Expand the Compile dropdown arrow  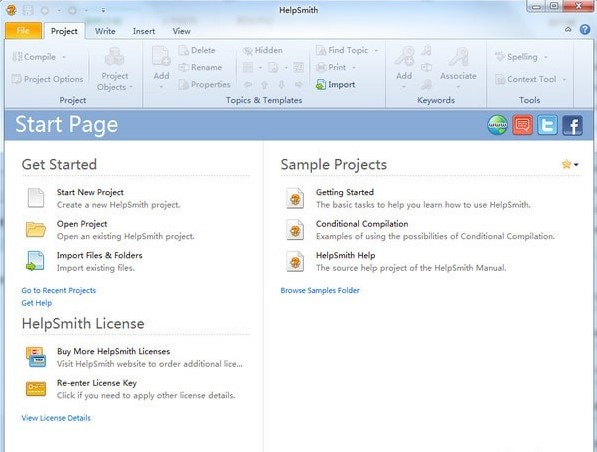click(x=64, y=57)
